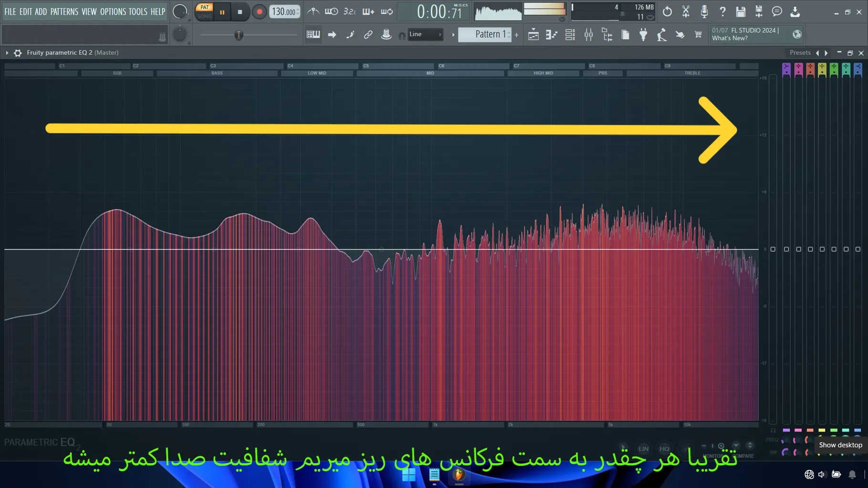Screen dimensions: 868x488
Task: Select the next preset arrow
Action: (x=826, y=53)
